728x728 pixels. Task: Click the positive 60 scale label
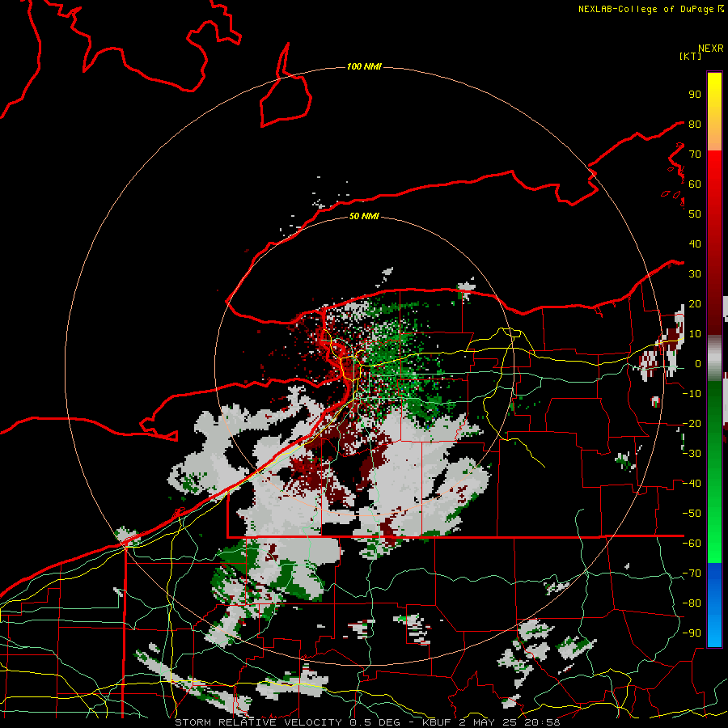coord(695,184)
